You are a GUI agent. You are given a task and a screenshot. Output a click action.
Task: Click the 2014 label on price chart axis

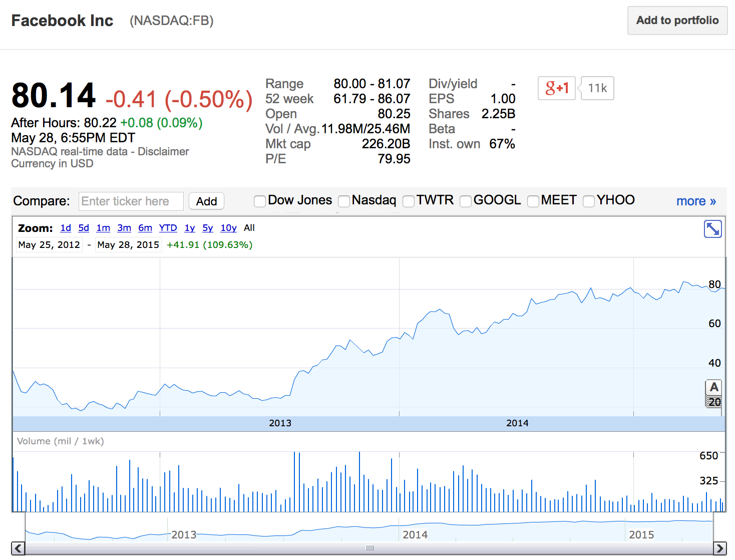pyautogui.click(x=517, y=423)
